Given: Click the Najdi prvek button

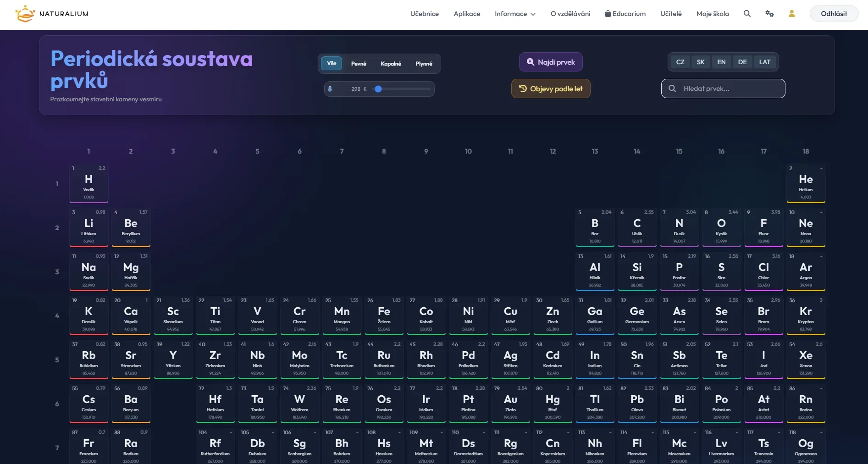Looking at the screenshot, I should pos(551,62).
